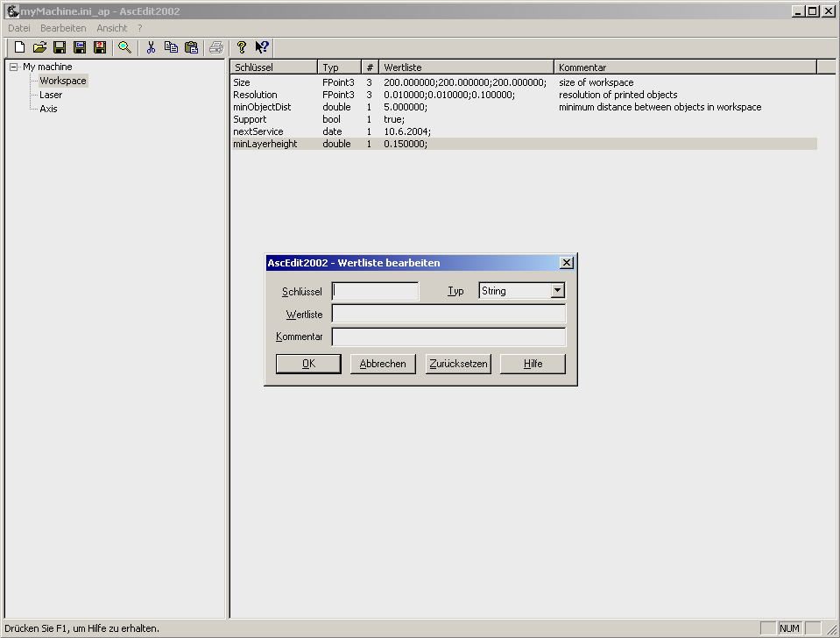The height and width of the screenshot is (638, 840).
Task: Close the Wertliste bearbeiten dialog
Action: pyautogui.click(x=566, y=263)
